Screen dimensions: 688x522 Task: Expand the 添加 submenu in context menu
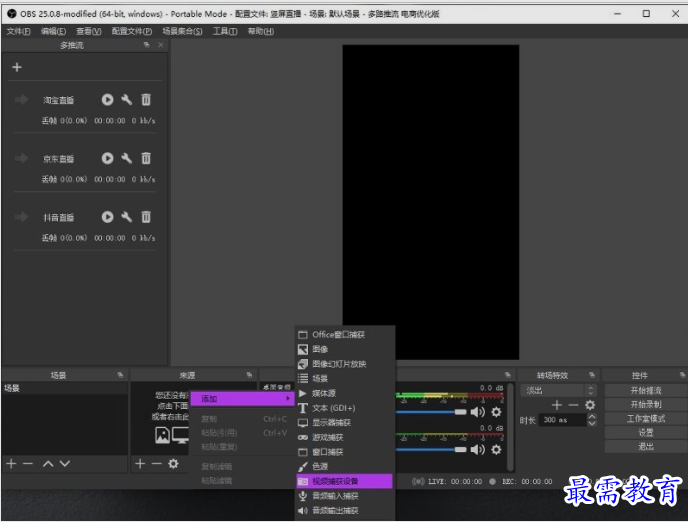click(243, 398)
